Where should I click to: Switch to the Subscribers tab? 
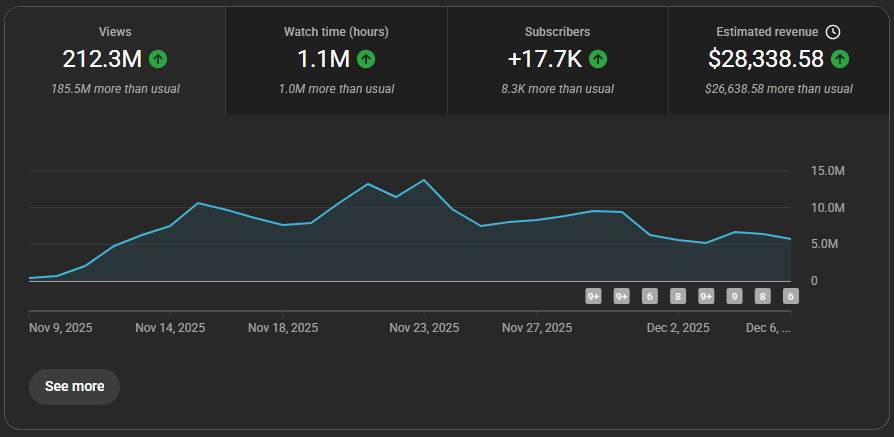[x=558, y=61]
